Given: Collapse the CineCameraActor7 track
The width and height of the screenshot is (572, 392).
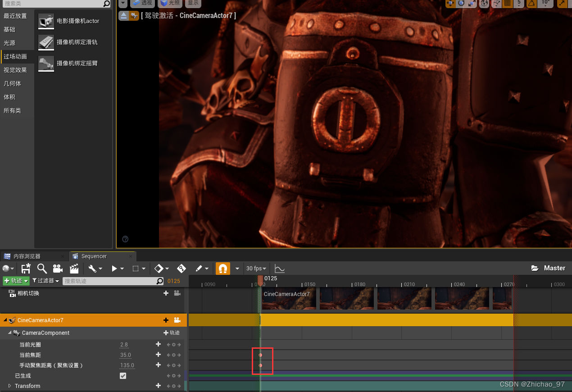Looking at the screenshot, I should coord(5,320).
